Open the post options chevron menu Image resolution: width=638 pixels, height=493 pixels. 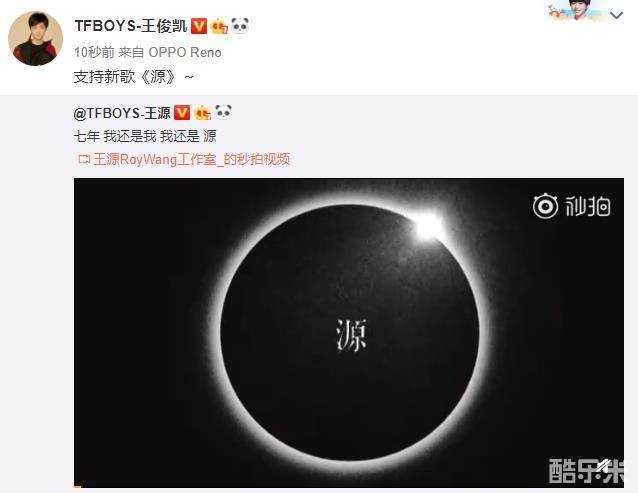click(617, 15)
